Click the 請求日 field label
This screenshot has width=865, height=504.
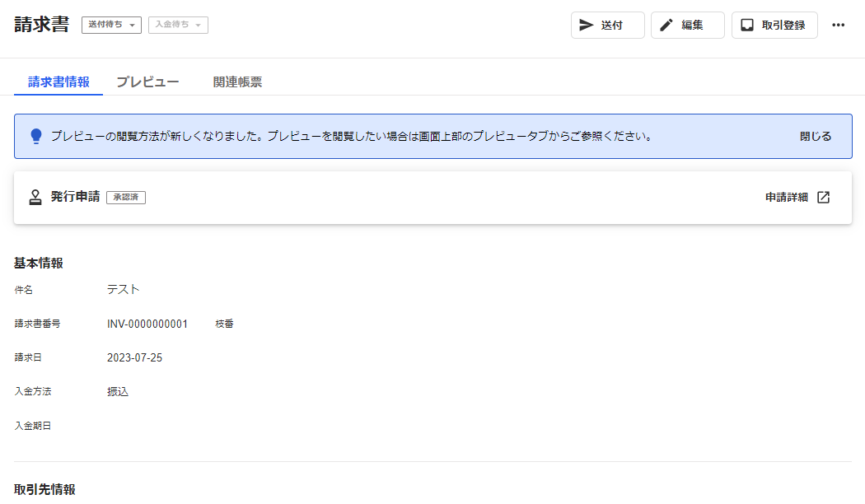(x=28, y=357)
